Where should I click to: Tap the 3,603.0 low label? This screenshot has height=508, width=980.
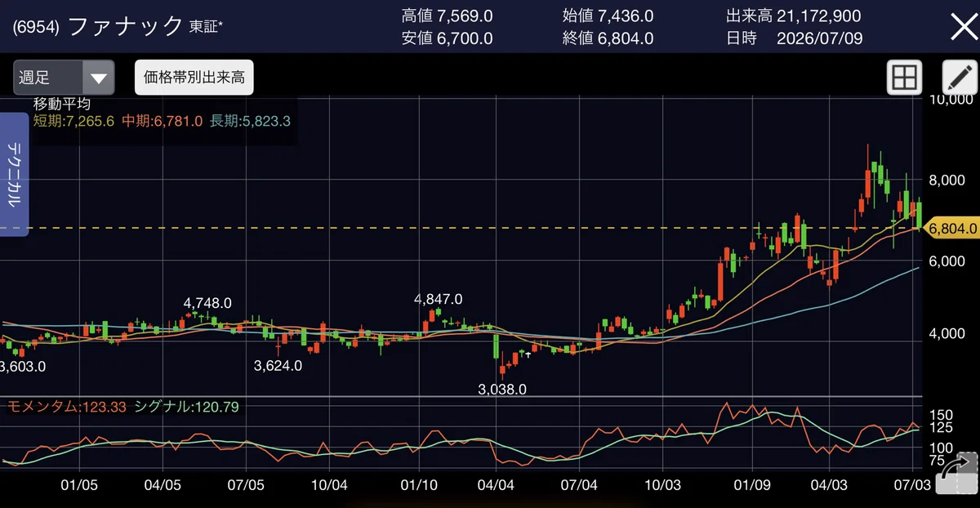(23, 367)
